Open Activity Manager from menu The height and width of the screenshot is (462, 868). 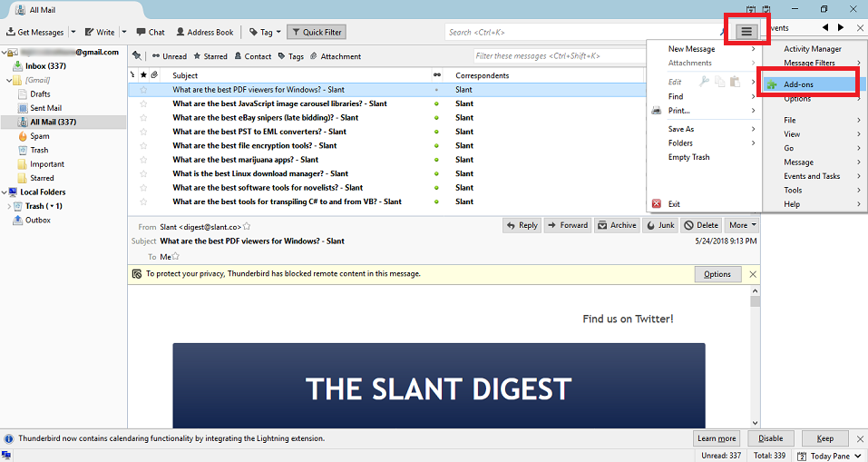tap(812, 49)
